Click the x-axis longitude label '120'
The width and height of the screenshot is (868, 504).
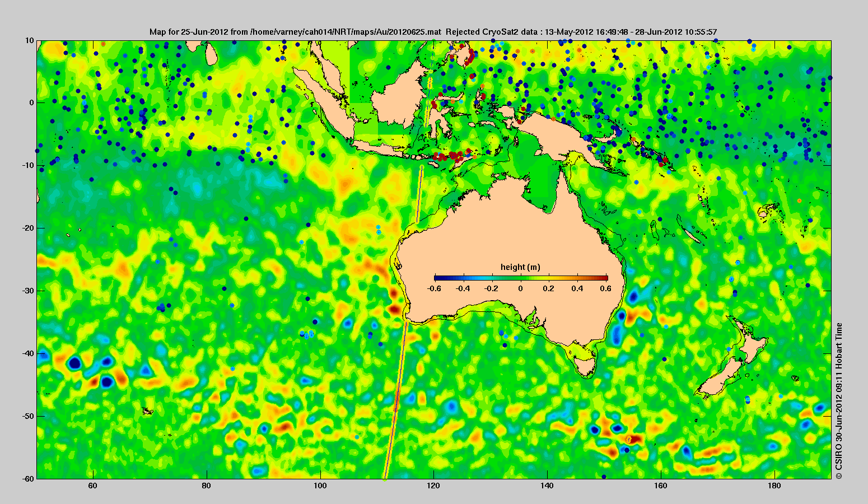pos(433,486)
